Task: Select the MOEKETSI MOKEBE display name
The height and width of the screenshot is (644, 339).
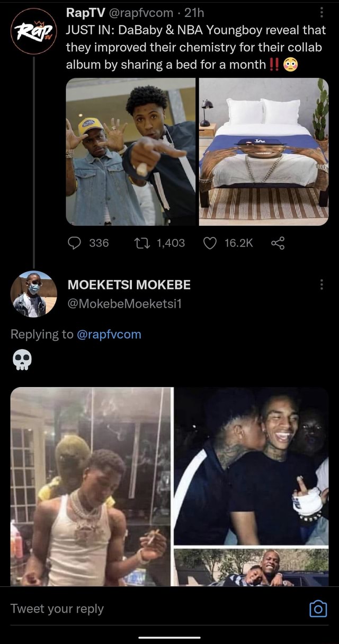Action: point(129,285)
